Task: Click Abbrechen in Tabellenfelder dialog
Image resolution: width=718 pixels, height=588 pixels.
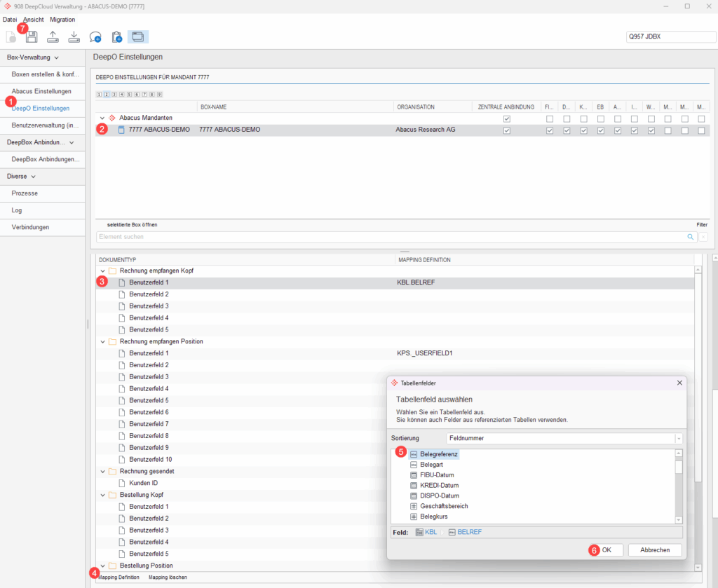Action: tap(655, 550)
